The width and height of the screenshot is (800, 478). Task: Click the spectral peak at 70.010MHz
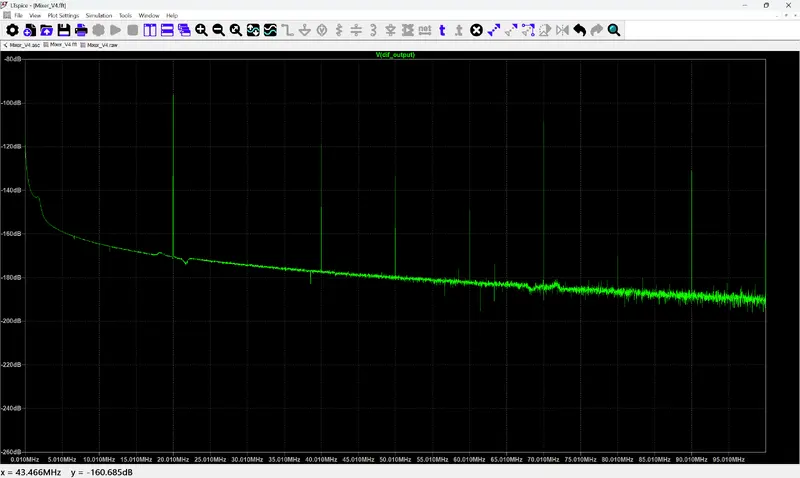[x=543, y=204]
